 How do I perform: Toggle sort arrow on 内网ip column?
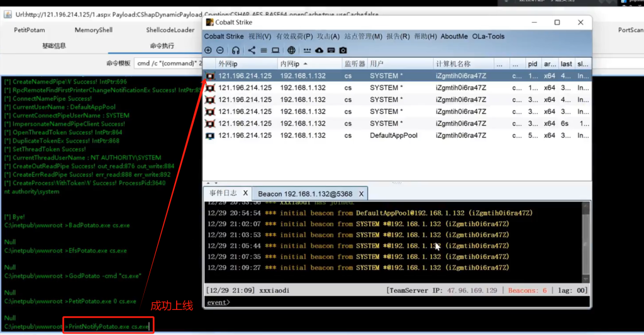pos(305,64)
